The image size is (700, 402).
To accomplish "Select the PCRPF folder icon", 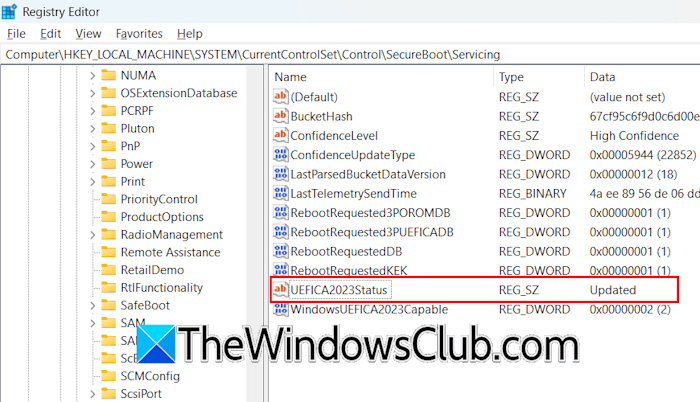I will pos(108,110).
